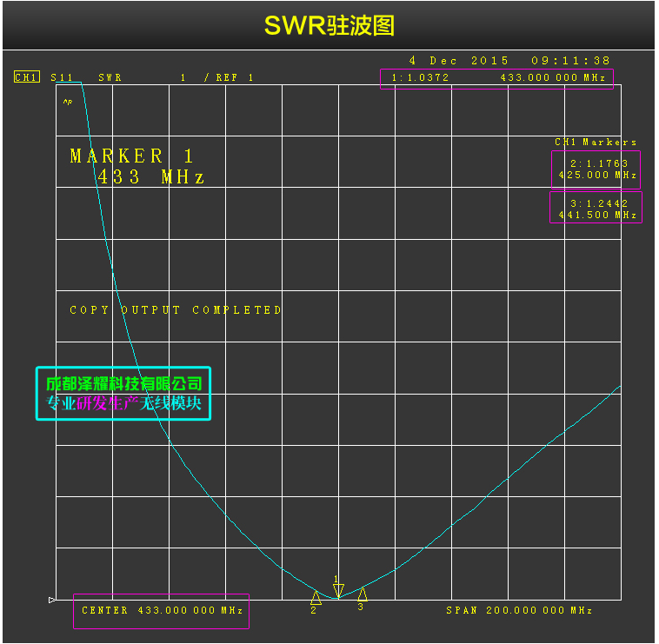Click the CH1 Markers heading
Viewport: 659px width, 644px height.
[x=596, y=143]
